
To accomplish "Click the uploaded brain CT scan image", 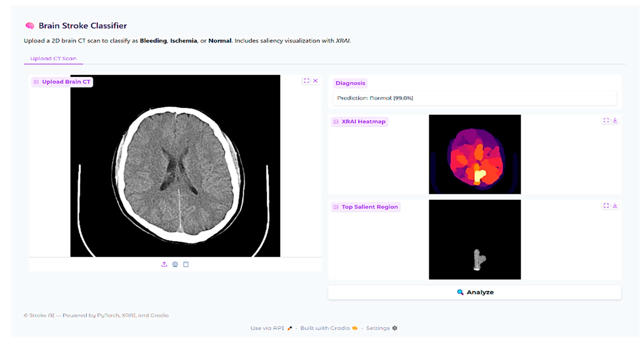I will pos(175,166).
